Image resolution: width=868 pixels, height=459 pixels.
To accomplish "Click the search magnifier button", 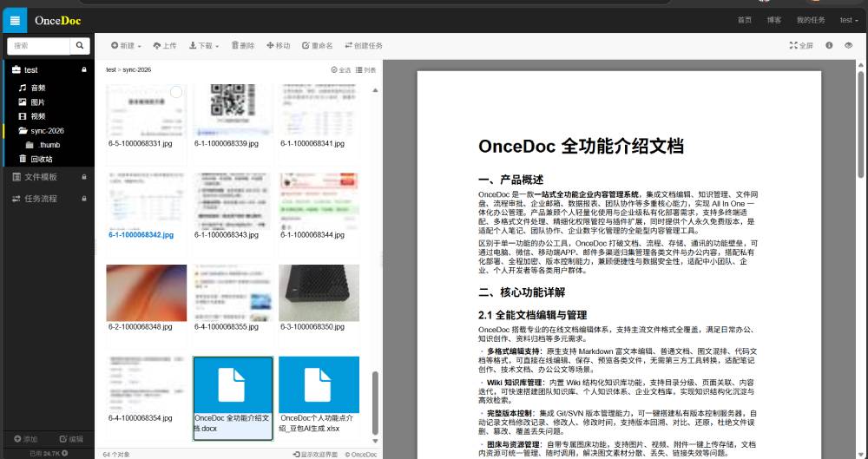I will (x=80, y=46).
